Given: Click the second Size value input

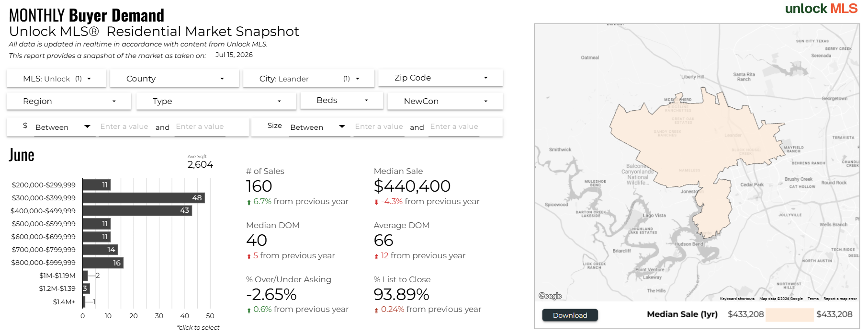Looking at the screenshot, I should (x=454, y=127).
